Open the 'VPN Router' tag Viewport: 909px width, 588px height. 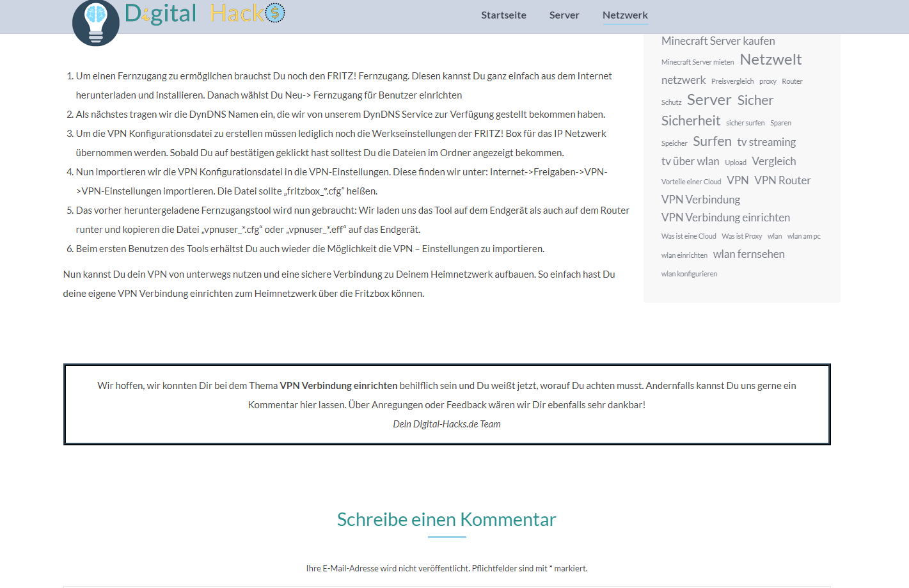[782, 180]
